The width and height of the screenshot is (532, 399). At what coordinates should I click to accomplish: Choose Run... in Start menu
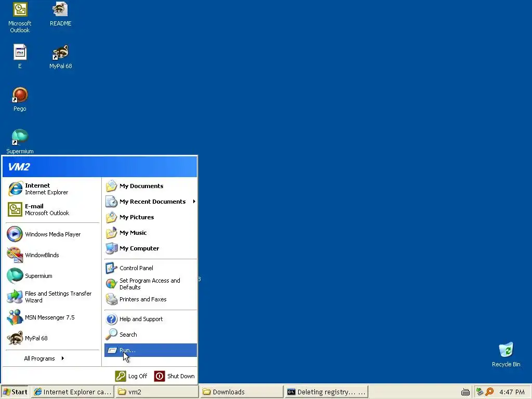coord(151,350)
